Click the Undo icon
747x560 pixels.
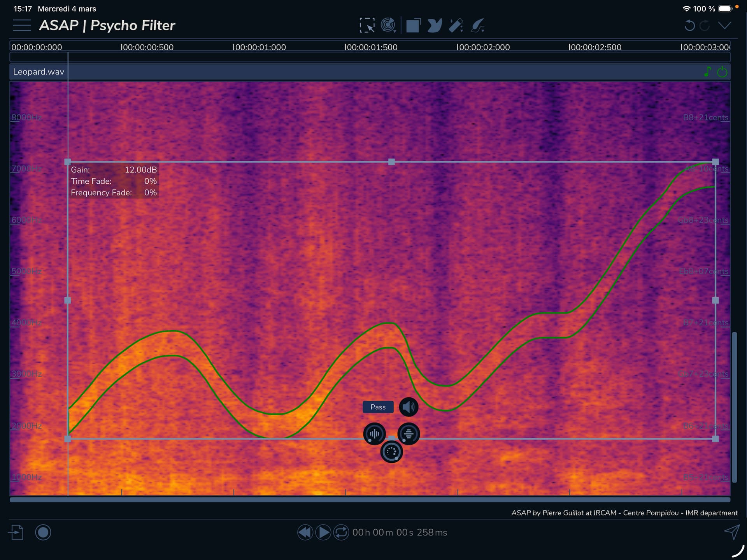click(x=689, y=25)
